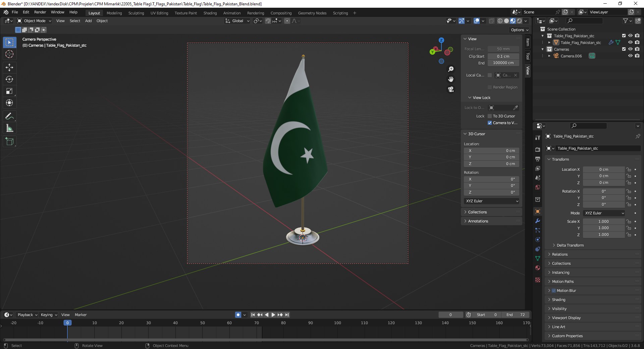Open the View Layer properties tab icon
The image size is (644, 349).
tap(538, 168)
